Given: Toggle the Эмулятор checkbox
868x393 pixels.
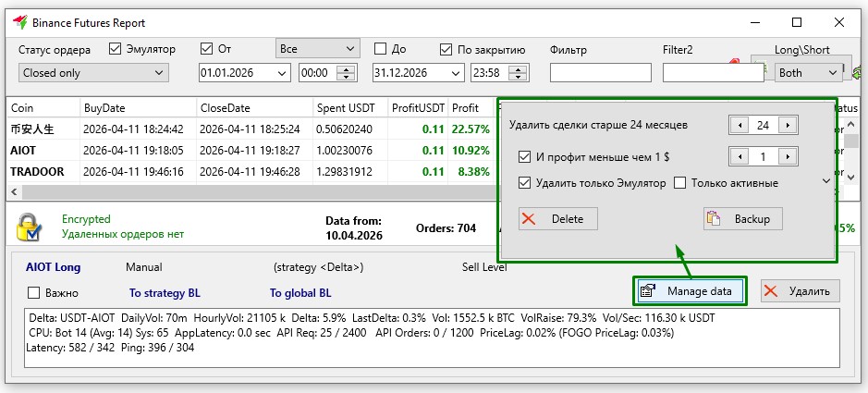Looking at the screenshot, I should tap(116, 50).
